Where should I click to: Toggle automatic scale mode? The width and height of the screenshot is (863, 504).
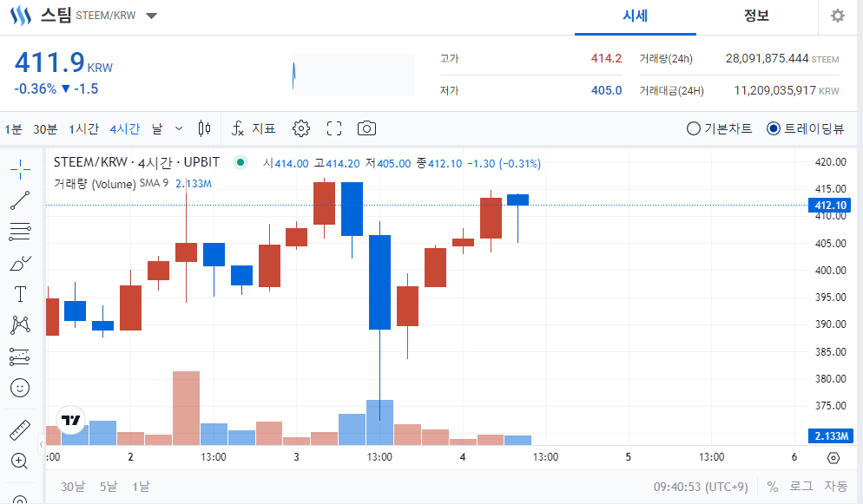pyautogui.click(x=835, y=487)
